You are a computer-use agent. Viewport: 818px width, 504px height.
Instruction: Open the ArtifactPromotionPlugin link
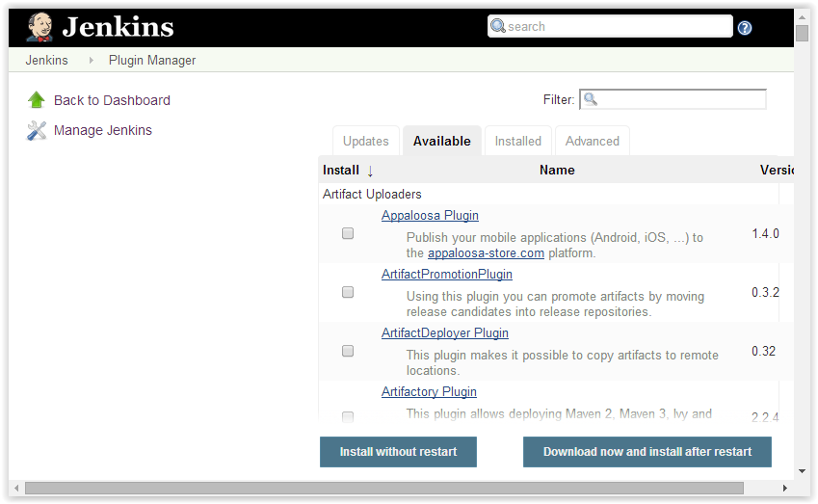[446, 274]
